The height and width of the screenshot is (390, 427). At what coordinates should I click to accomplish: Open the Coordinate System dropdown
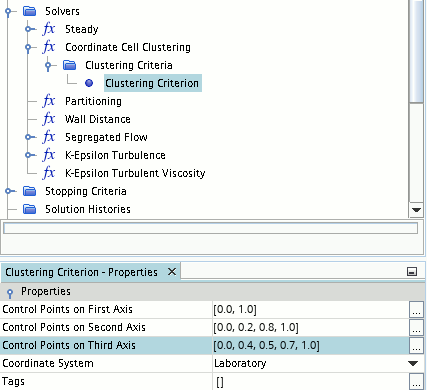tap(413, 363)
